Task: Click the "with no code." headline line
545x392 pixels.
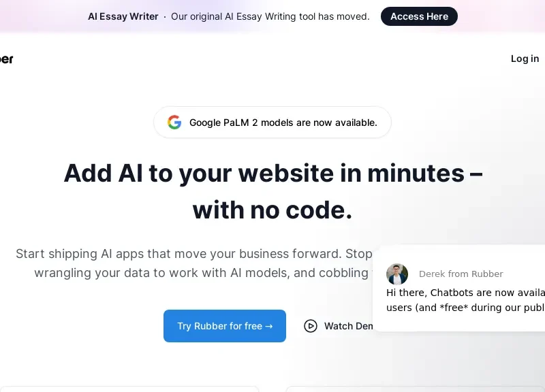Action: click(272, 210)
